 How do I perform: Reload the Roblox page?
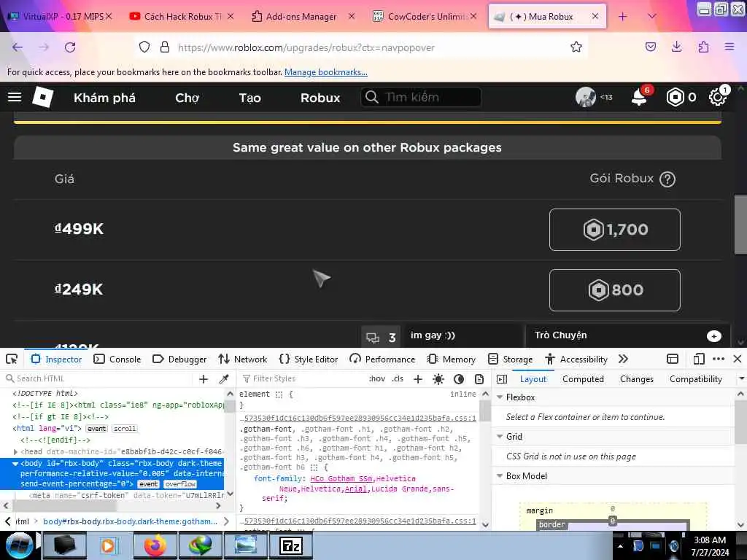point(70,47)
